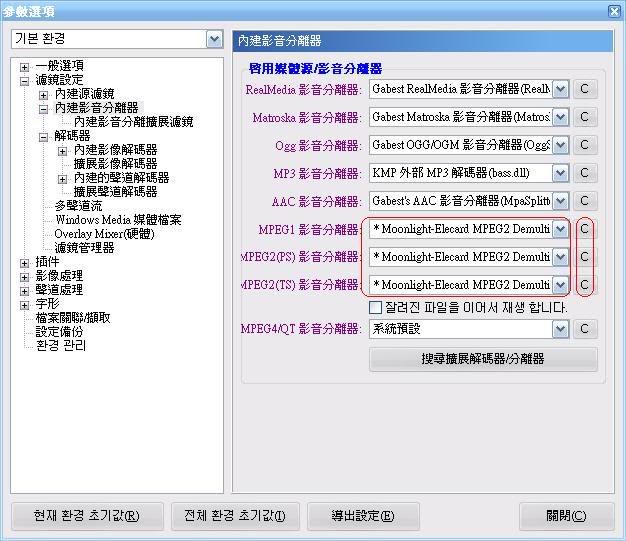Click the C button for MPEG2(TS) splitter
The image size is (626, 541).
[x=584, y=285]
